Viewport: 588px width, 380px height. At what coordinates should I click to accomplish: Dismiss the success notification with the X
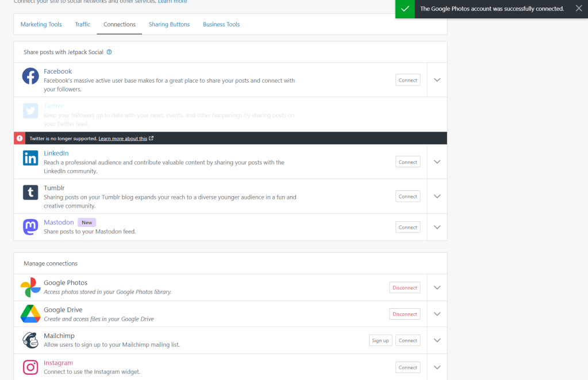[579, 9]
